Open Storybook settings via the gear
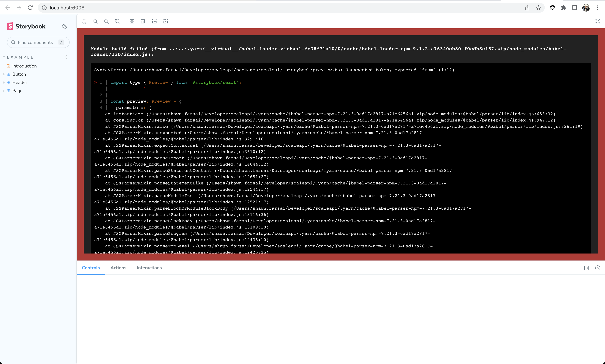This screenshot has width=605, height=364. [65, 26]
